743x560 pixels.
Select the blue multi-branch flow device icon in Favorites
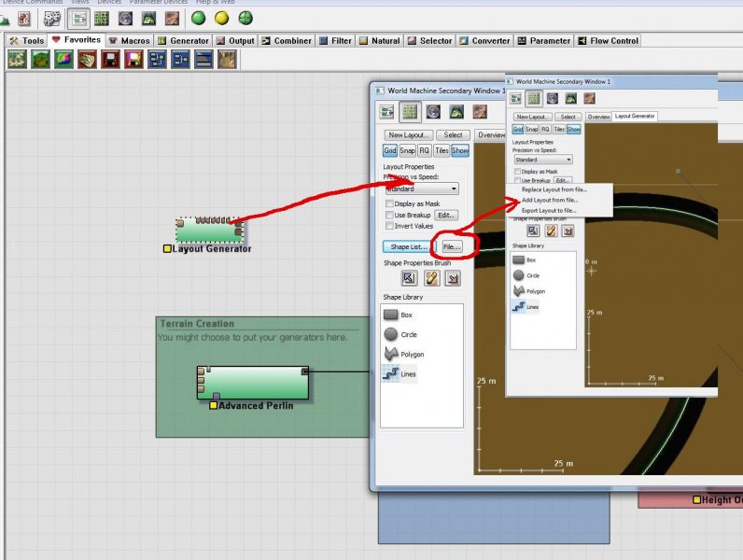tap(157, 60)
